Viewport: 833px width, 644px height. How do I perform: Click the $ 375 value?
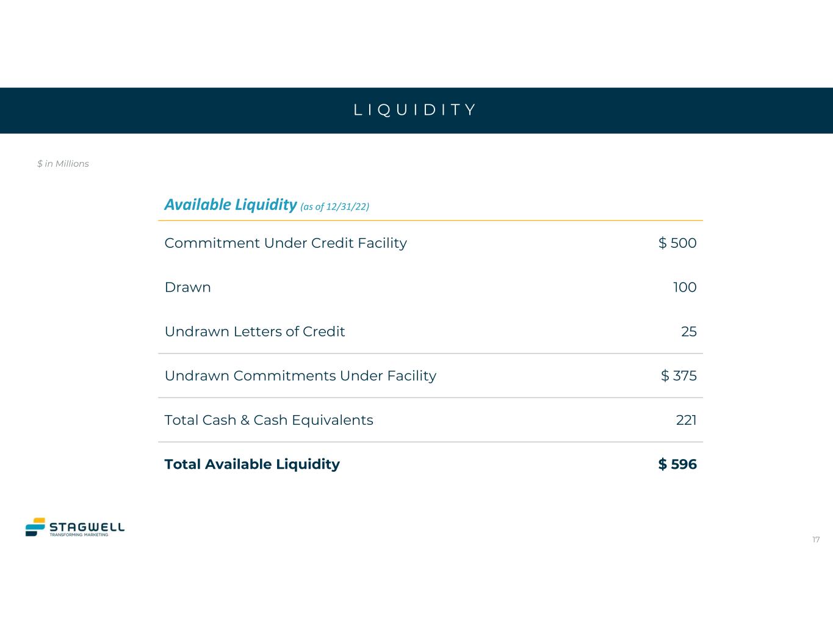click(x=679, y=376)
